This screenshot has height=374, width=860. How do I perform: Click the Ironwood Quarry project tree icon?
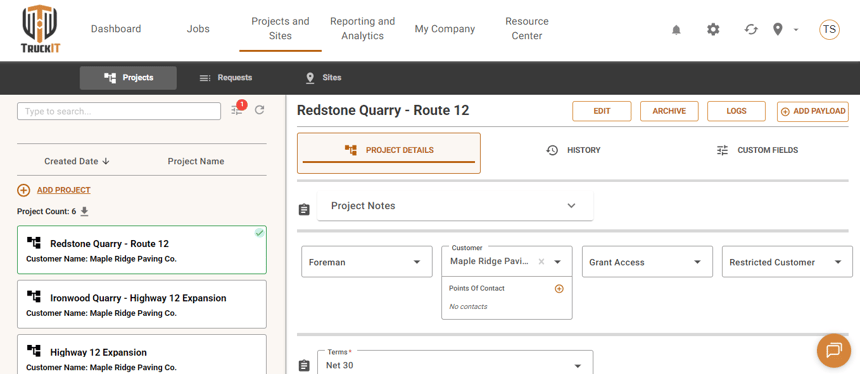34,297
